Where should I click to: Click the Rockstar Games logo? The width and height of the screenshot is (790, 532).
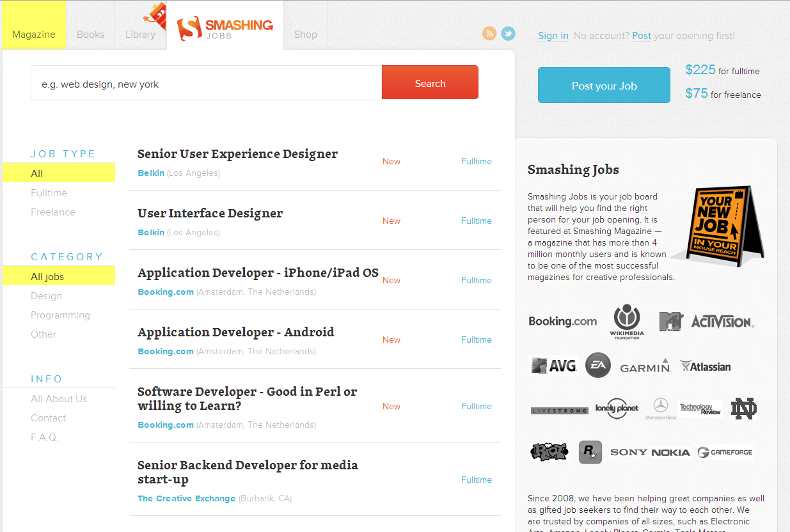click(590, 452)
